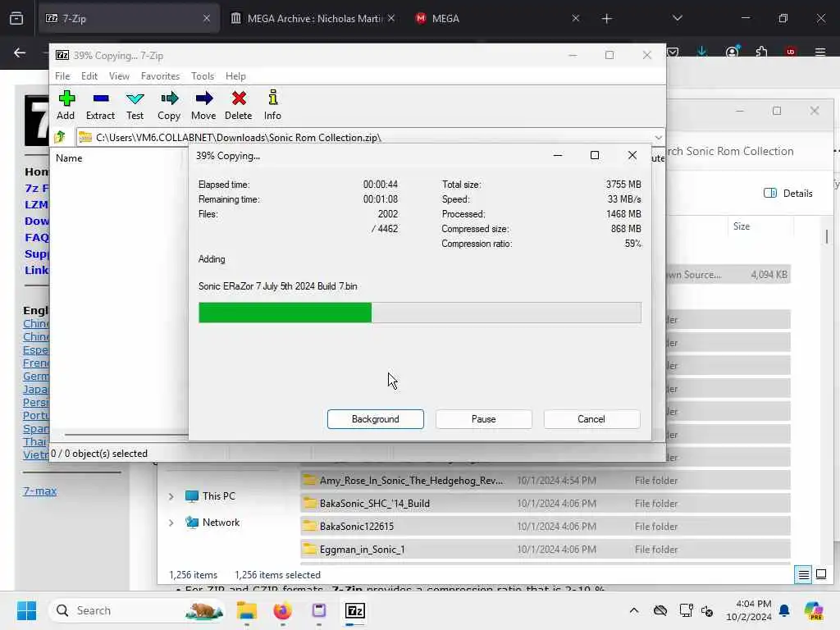Viewport: 840px width, 630px height.
Task: Click the Add toolbar icon in 7-Zip
Action: (x=66, y=105)
